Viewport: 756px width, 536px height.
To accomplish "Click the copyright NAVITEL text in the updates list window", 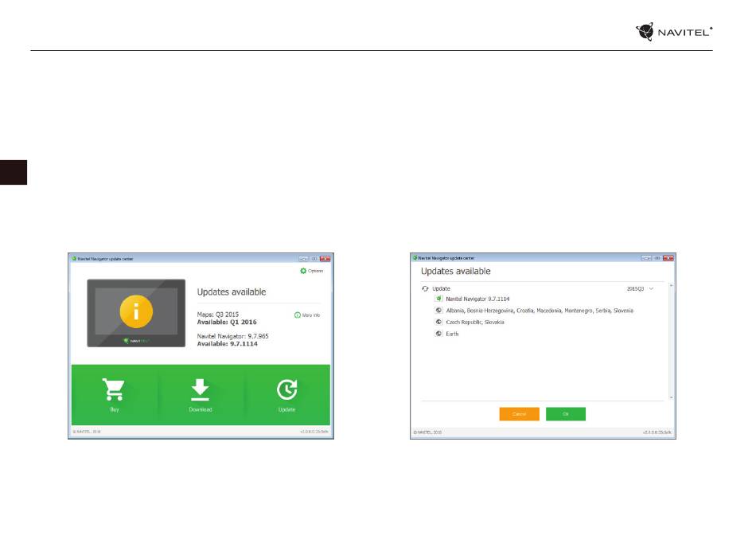I will [427, 432].
